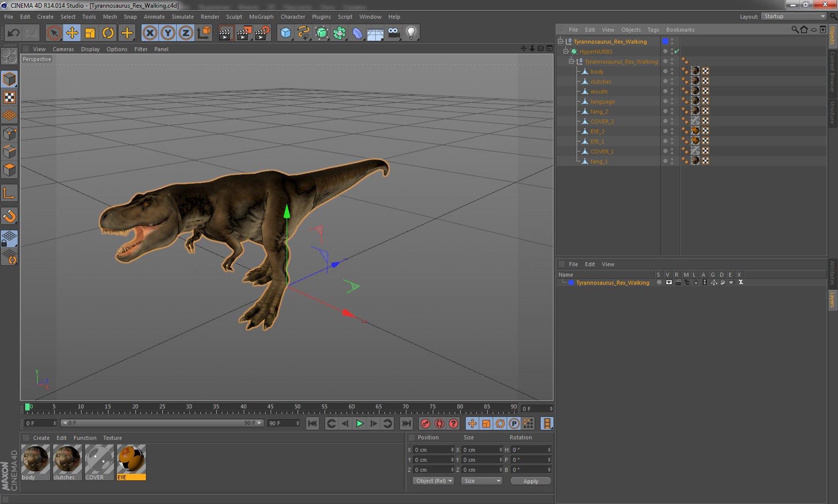
Task: Record active objects keyframe
Action: coord(425,424)
